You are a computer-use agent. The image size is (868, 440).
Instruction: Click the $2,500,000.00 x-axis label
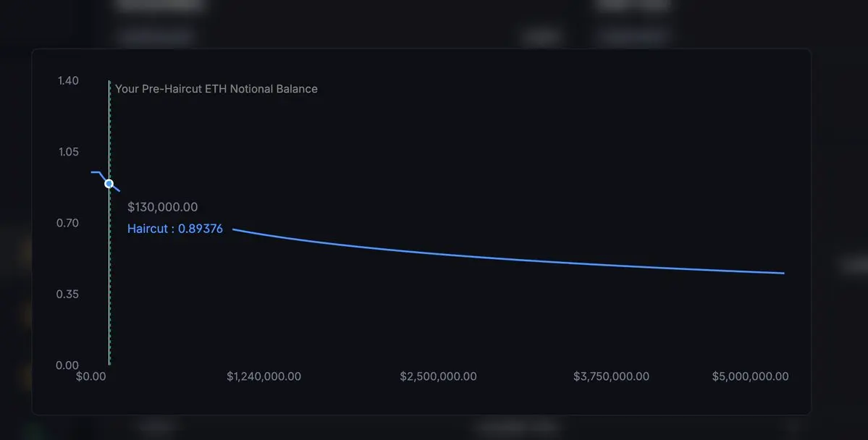click(439, 376)
